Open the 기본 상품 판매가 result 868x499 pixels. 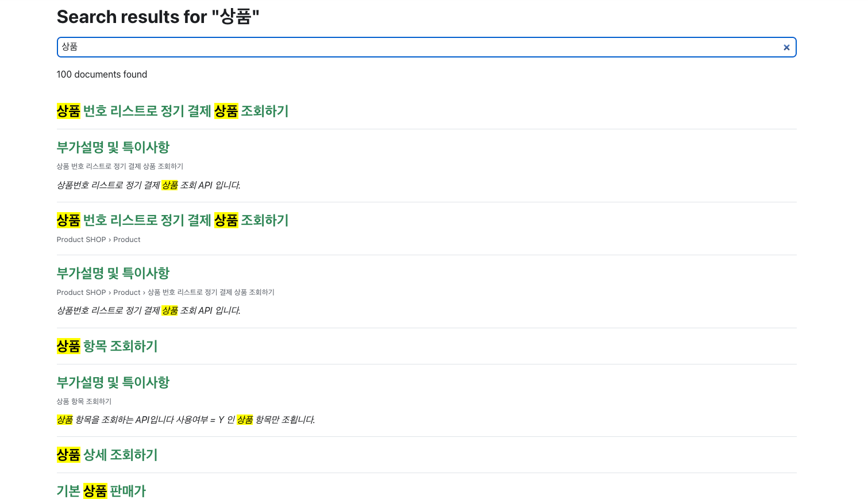(101, 490)
